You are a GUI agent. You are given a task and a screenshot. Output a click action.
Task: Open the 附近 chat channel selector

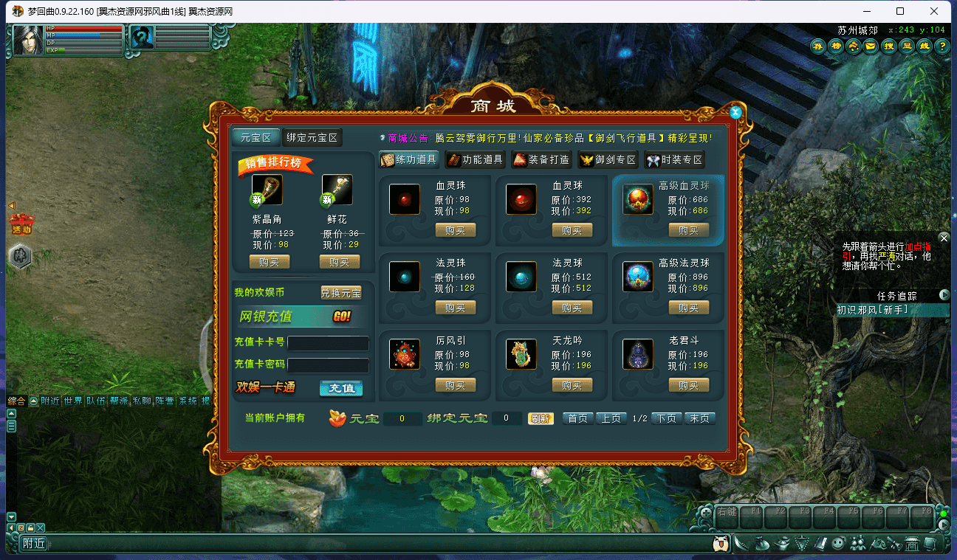click(34, 544)
